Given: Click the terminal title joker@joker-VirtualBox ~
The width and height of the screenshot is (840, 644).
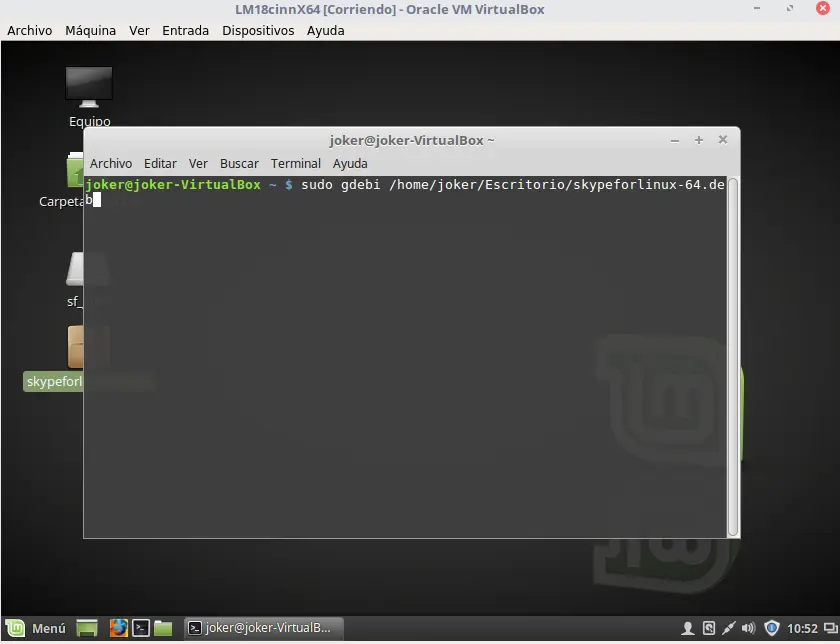Looking at the screenshot, I should click(411, 140).
